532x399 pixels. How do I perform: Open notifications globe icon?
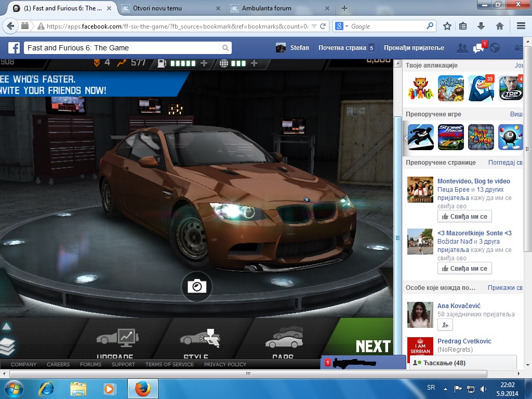(495, 48)
